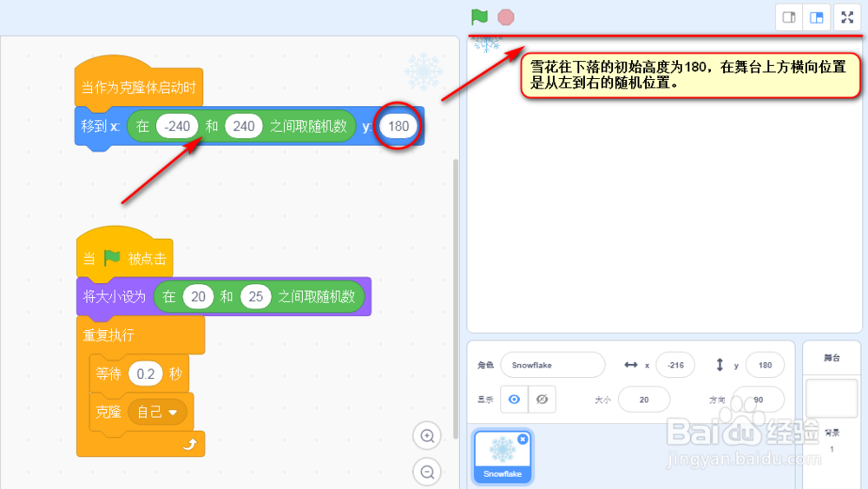Click the 克隆 create clone block label
This screenshot has width=868, height=489.
(108, 412)
